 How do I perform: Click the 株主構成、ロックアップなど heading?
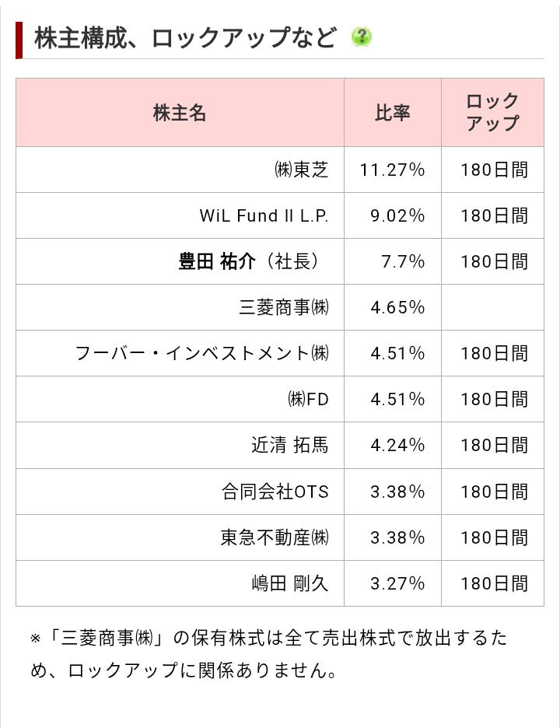185,37
